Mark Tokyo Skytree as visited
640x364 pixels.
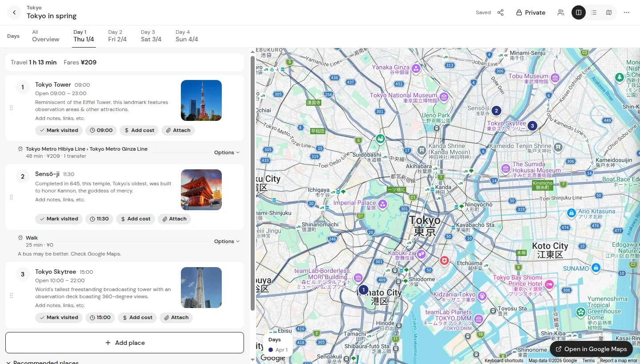tap(59, 317)
